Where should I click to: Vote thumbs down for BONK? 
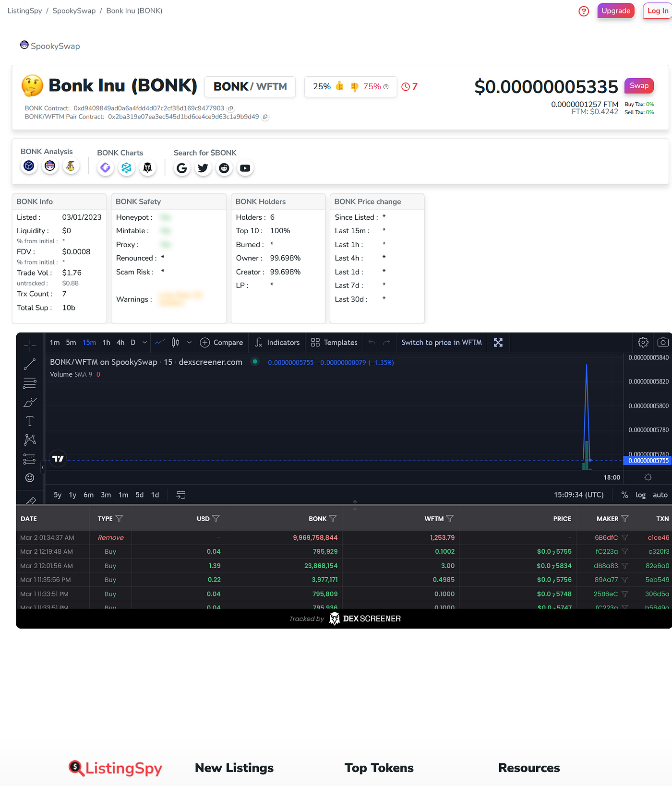click(x=355, y=87)
